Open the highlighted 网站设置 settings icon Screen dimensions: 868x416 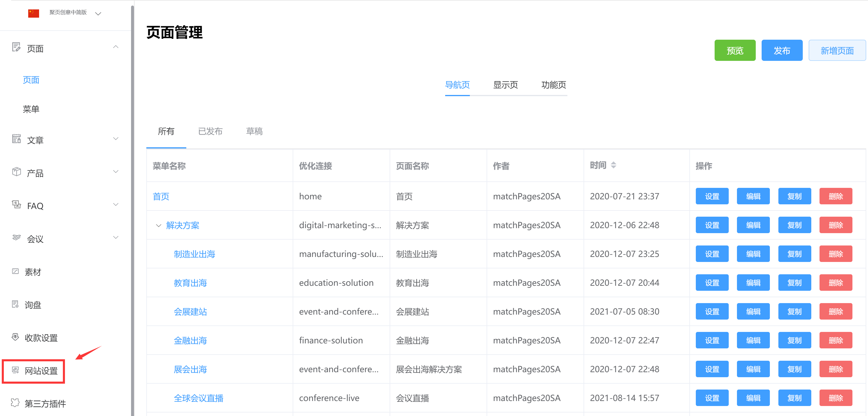tap(15, 370)
